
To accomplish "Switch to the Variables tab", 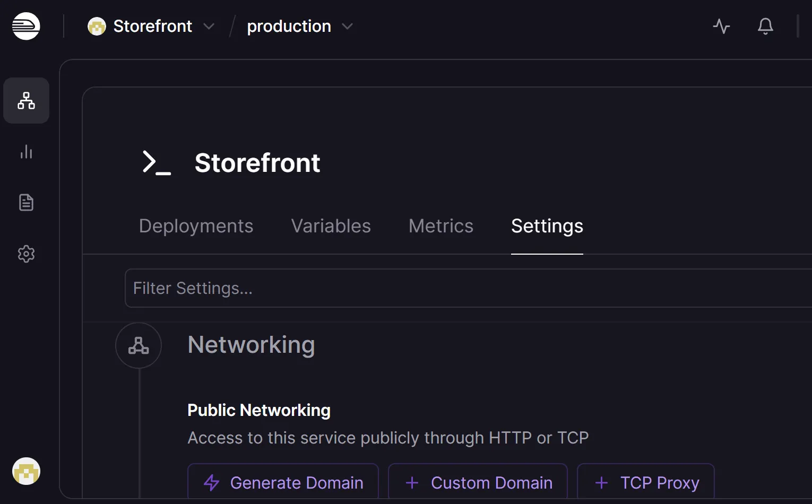I will pos(331,226).
